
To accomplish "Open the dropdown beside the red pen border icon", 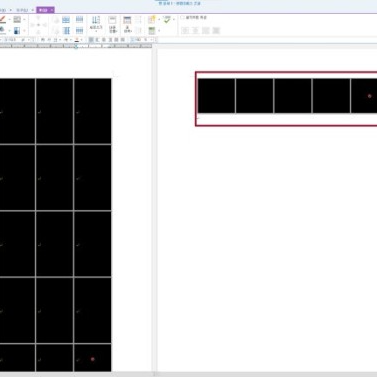I will pyautogui.click(x=9, y=20).
